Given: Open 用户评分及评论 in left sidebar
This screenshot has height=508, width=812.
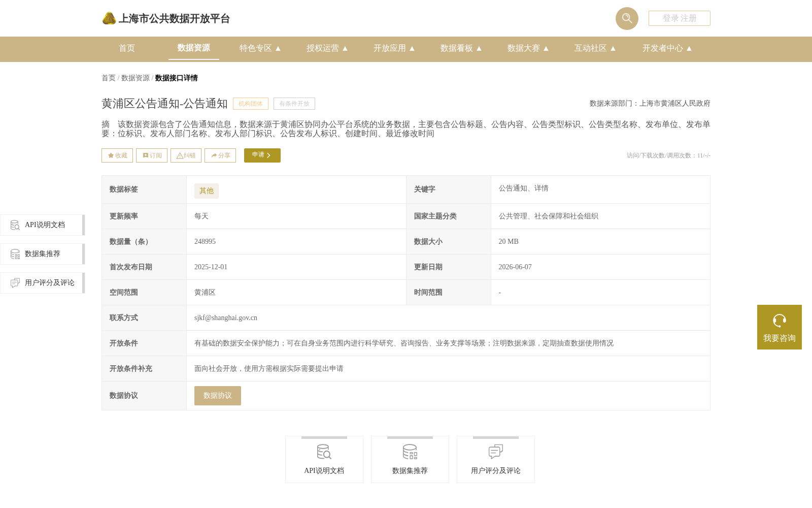Looking at the screenshot, I should pos(43,283).
